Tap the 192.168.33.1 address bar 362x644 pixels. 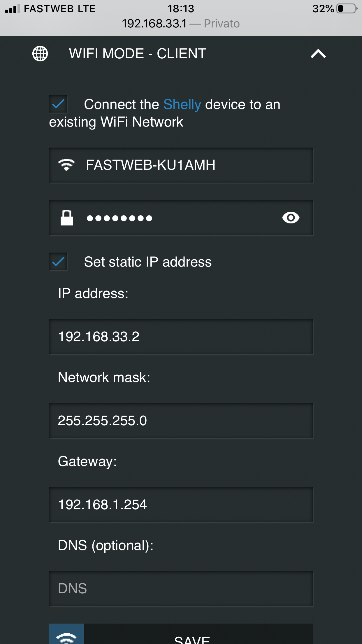click(181, 24)
